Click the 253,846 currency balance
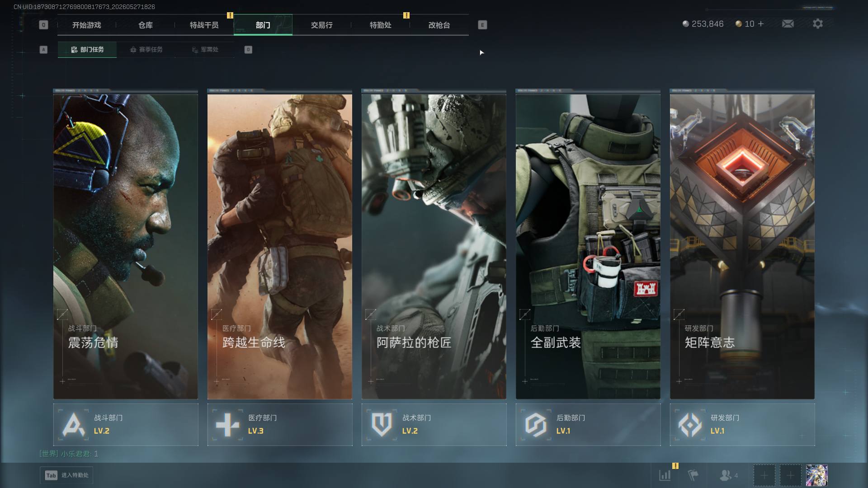The width and height of the screenshot is (868, 488). 708,24
